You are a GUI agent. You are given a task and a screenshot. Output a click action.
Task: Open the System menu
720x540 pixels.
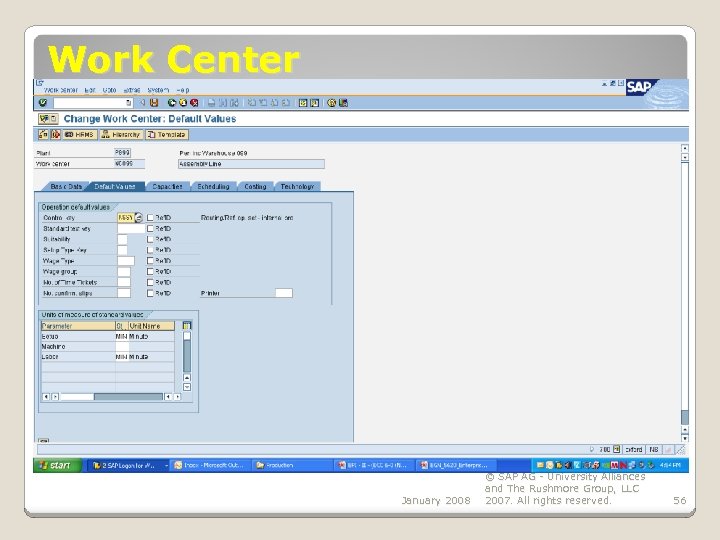(158, 90)
